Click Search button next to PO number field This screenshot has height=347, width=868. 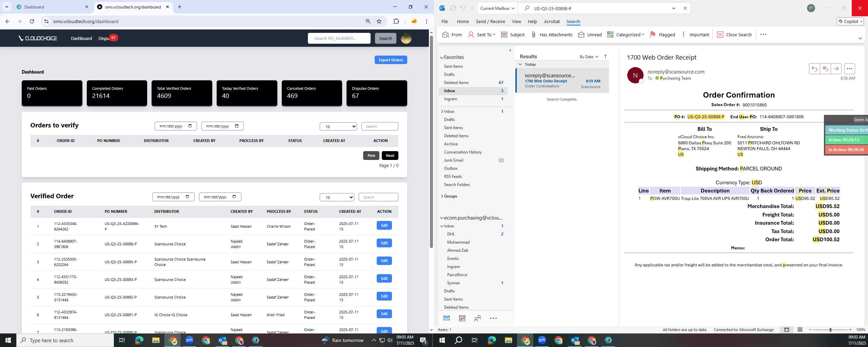pyautogui.click(x=385, y=38)
